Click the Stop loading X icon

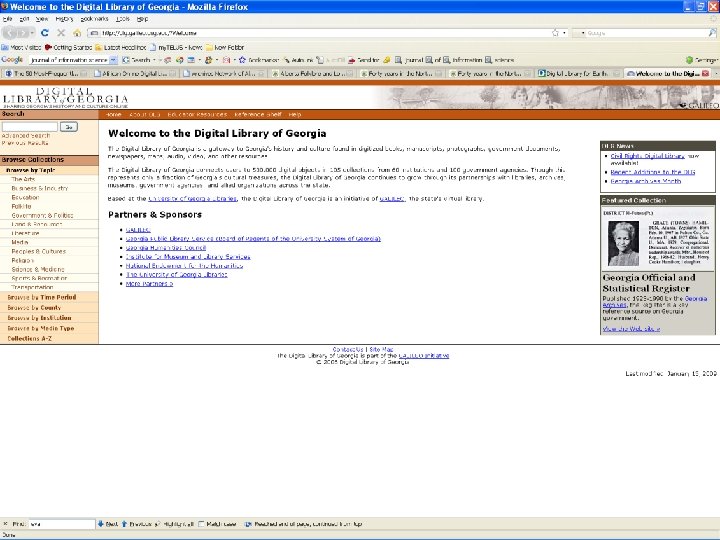click(61, 33)
